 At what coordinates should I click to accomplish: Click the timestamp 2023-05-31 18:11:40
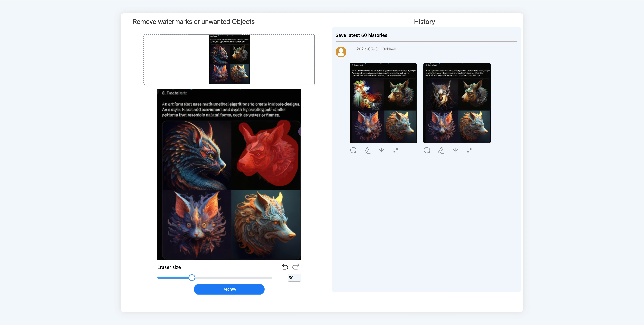[x=376, y=49]
